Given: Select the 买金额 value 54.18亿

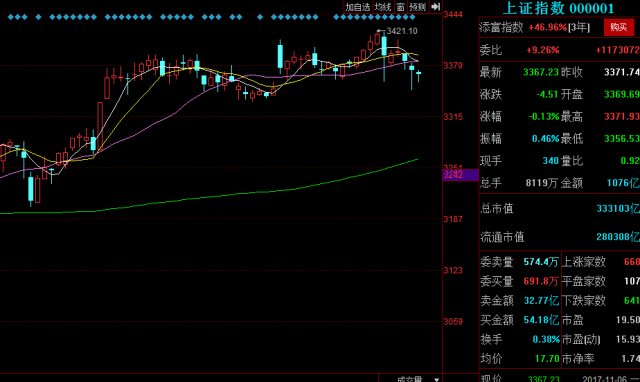Looking at the screenshot, I should pyautogui.click(x=541, y=320).
